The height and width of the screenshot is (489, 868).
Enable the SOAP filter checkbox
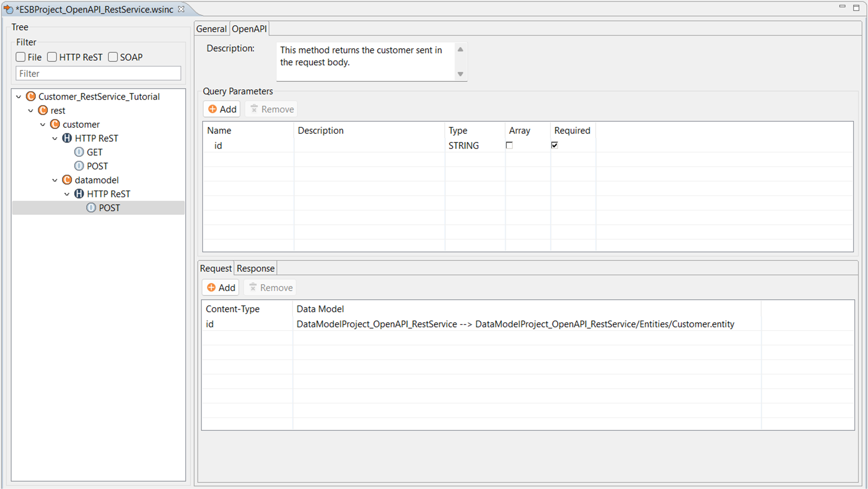113,57
